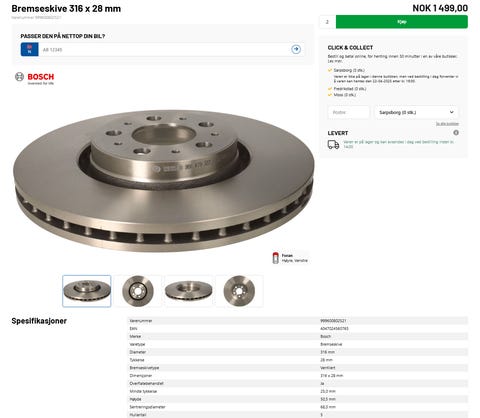Click the postal code input field
This screenshot has width=480, height=418.
pos(348,112)
